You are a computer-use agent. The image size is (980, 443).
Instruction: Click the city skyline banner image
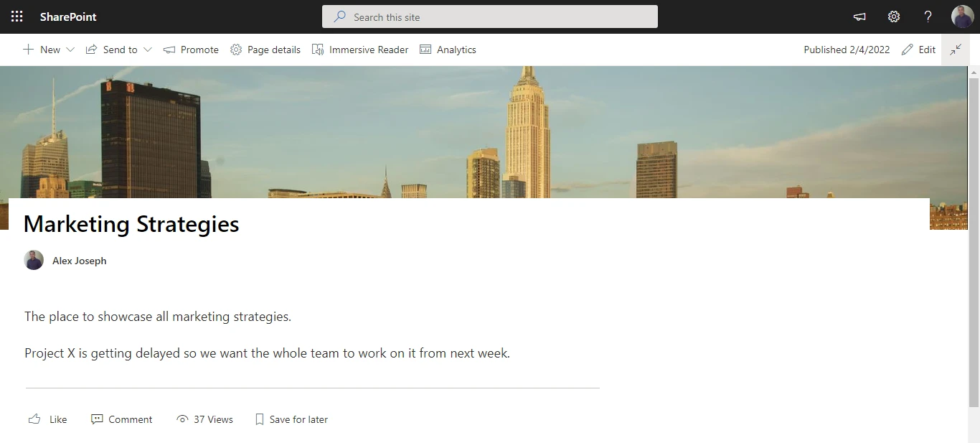484,132
